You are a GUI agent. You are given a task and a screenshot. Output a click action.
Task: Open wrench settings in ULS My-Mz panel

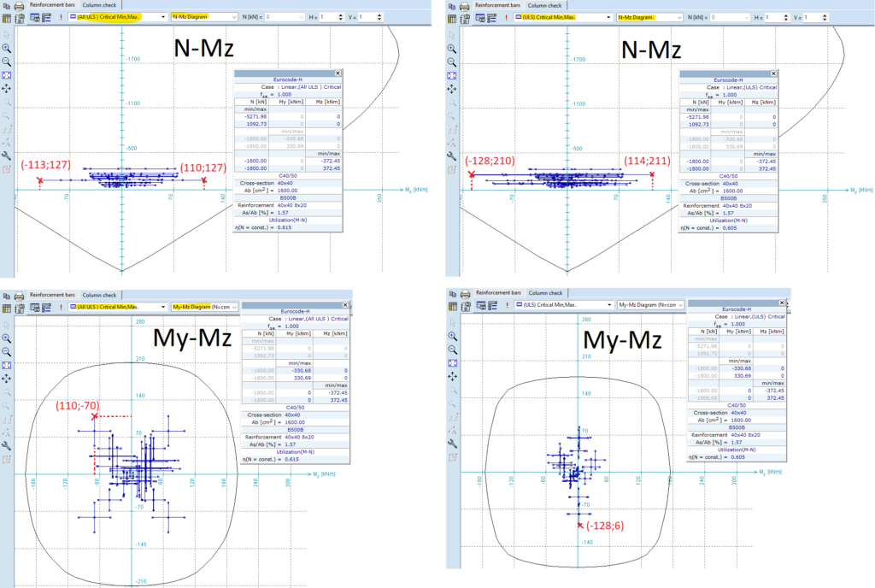pos(453,444)
